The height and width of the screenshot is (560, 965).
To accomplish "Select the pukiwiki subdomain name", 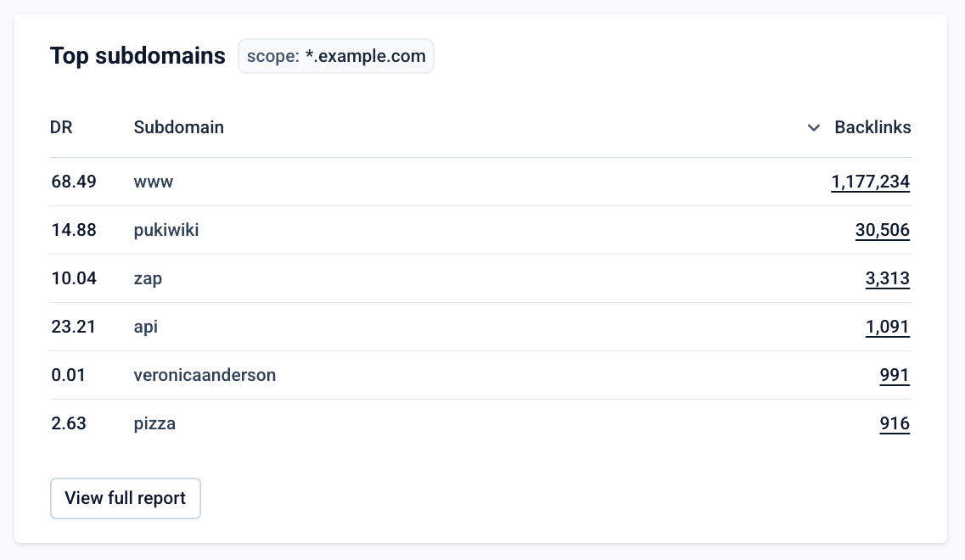I will point(166,230).
